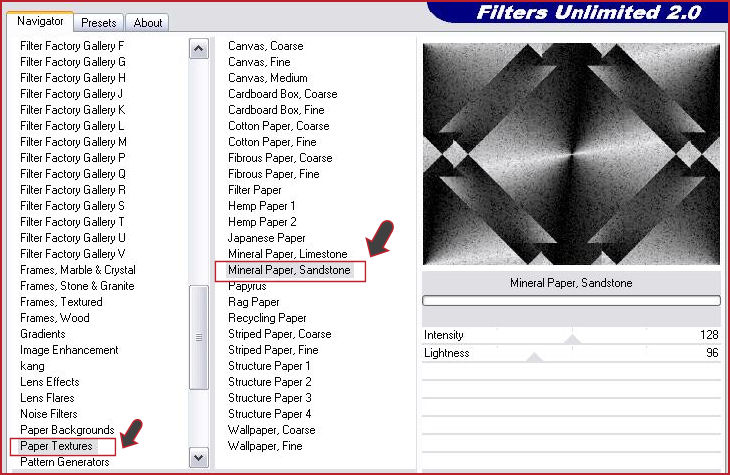The height and width of the screenshot is (475, 730).
Task: Click scroll up arrow in category list
Action: pyautogui.click(x=198, y=49)
